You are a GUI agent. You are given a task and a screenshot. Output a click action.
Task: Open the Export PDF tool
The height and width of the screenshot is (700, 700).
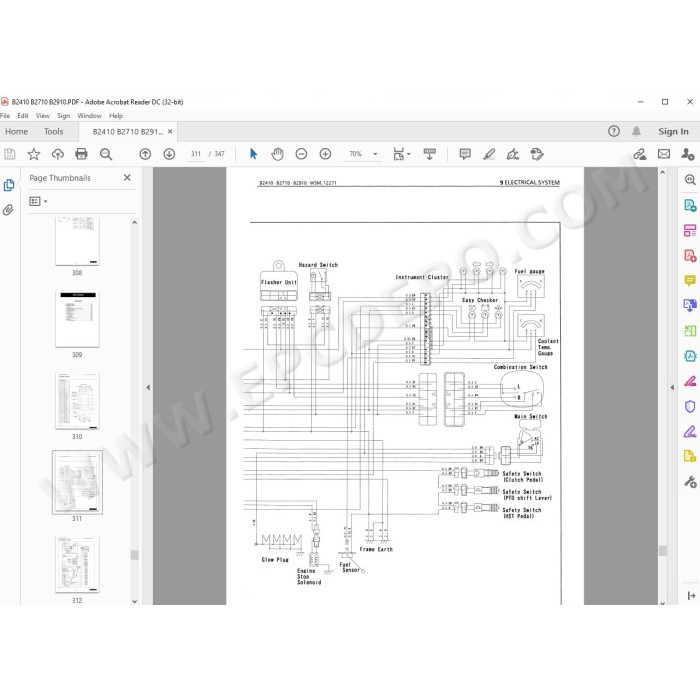[690, 205]
